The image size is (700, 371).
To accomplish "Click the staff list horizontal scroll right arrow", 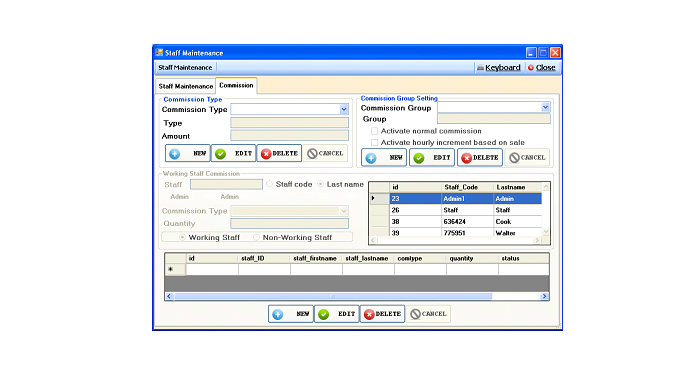I will click(537, 240).
